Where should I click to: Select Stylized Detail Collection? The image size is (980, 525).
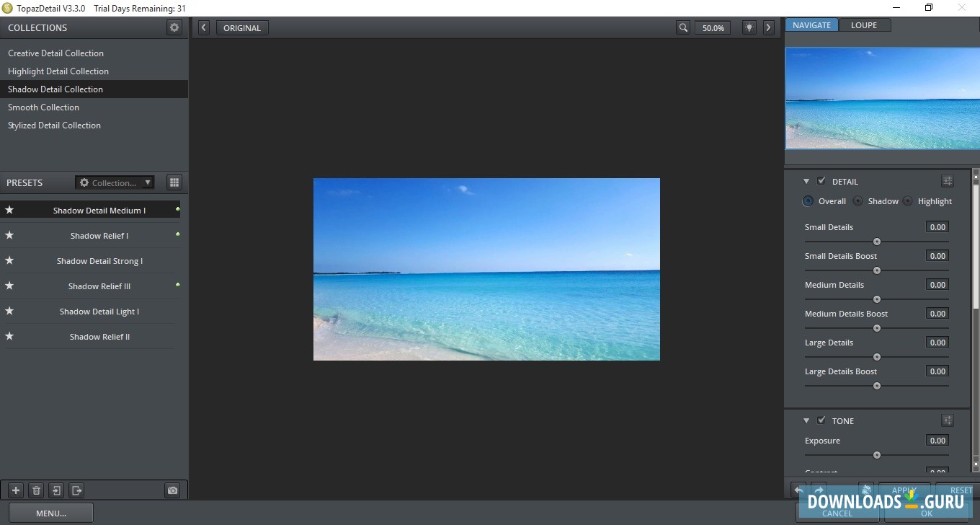pos(54,125)
